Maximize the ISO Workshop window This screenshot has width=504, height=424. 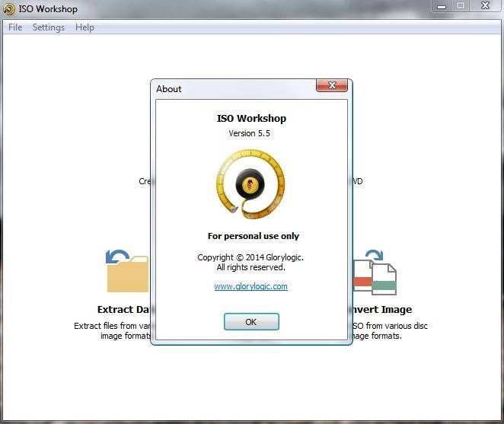(x=461, y=6)
